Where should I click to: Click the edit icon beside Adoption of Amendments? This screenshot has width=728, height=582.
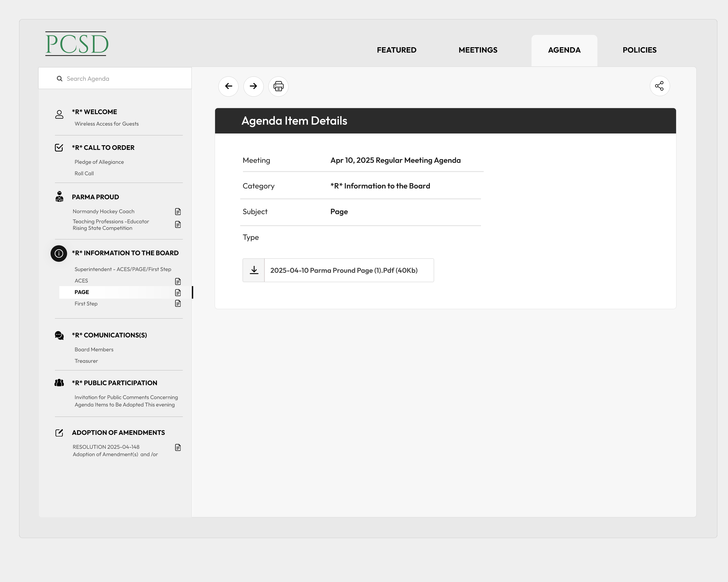tap(59, 433)
